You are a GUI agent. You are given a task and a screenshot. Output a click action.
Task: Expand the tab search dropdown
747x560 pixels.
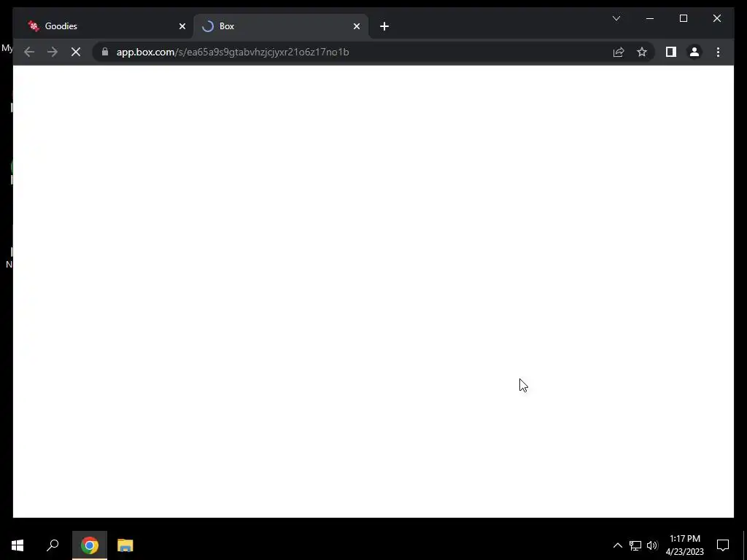(x=616, y=18)
